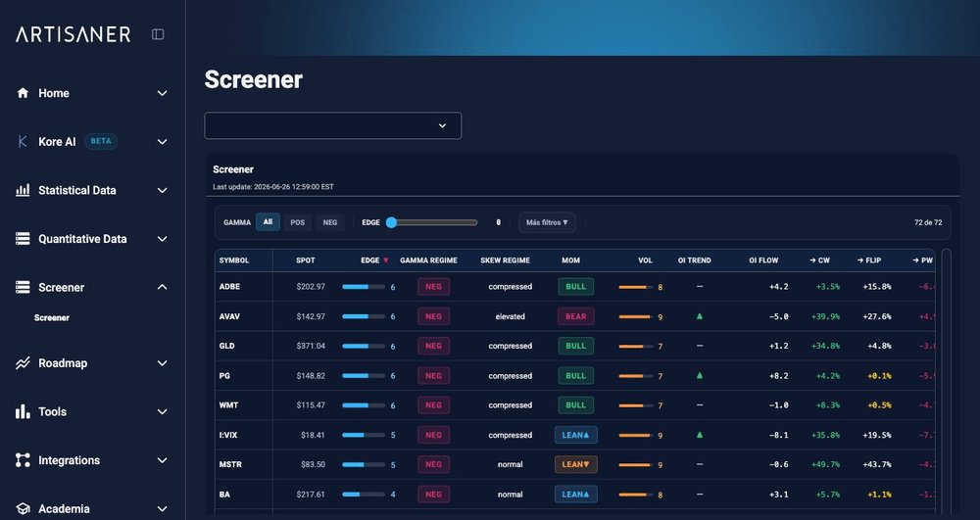Click the 72 de 72 results count
The width and height of the screenshot is (980, 520).
click(928, 222)
